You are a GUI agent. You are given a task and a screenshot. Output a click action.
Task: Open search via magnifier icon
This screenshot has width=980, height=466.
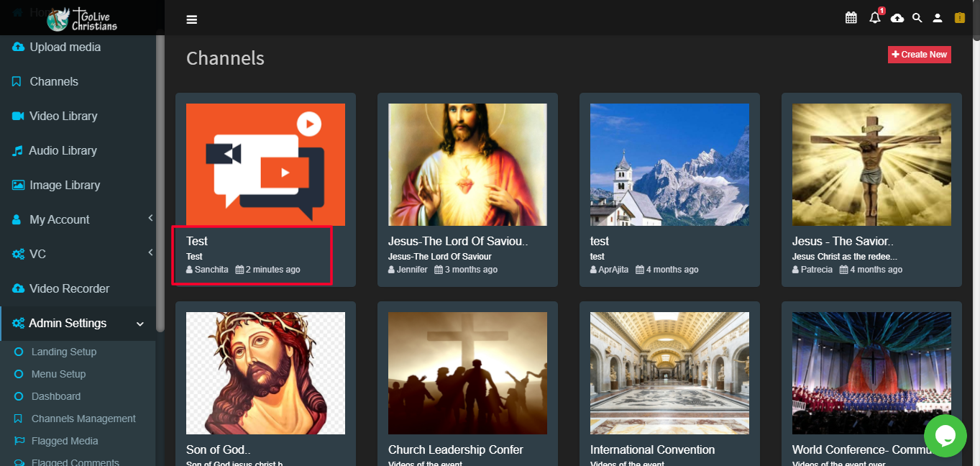[x=917, y=18]
